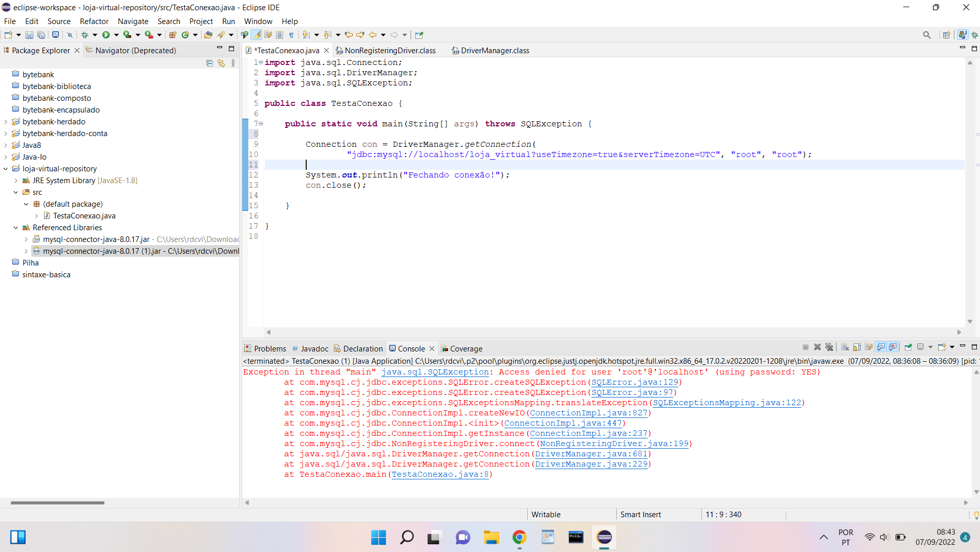Open NonRegisteringDriver.java:199 link
Image resolution: width=980 pixels, height=552 pixels.
click(614, 444)
